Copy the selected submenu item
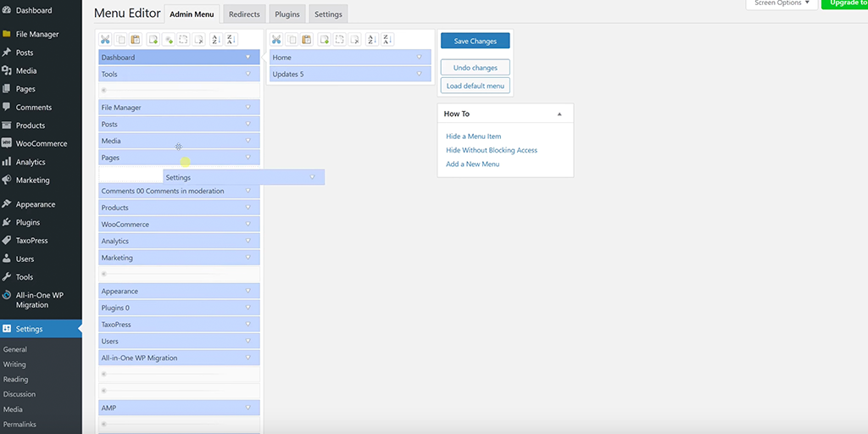The width and height of the screenshot is (868, 434). [292, 39]
